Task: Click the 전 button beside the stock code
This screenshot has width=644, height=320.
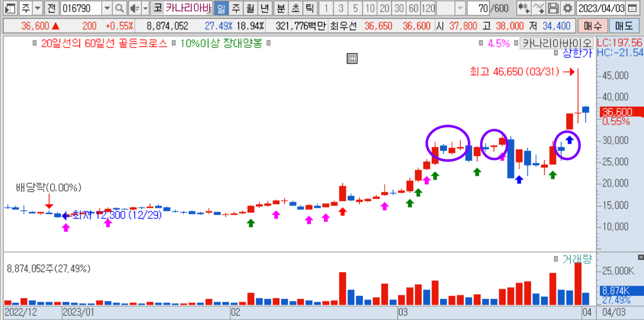Action: [x=51, y=8]
